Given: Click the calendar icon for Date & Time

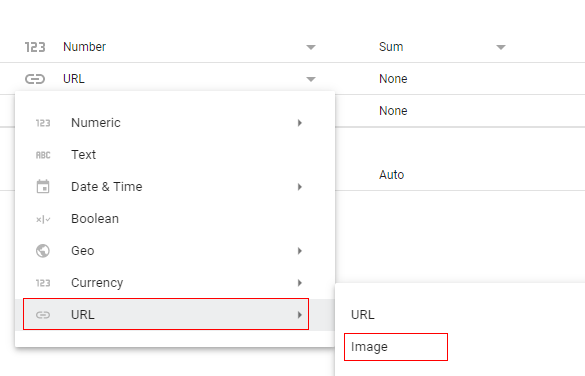Looking at the screenshot, I should [43, 187].
